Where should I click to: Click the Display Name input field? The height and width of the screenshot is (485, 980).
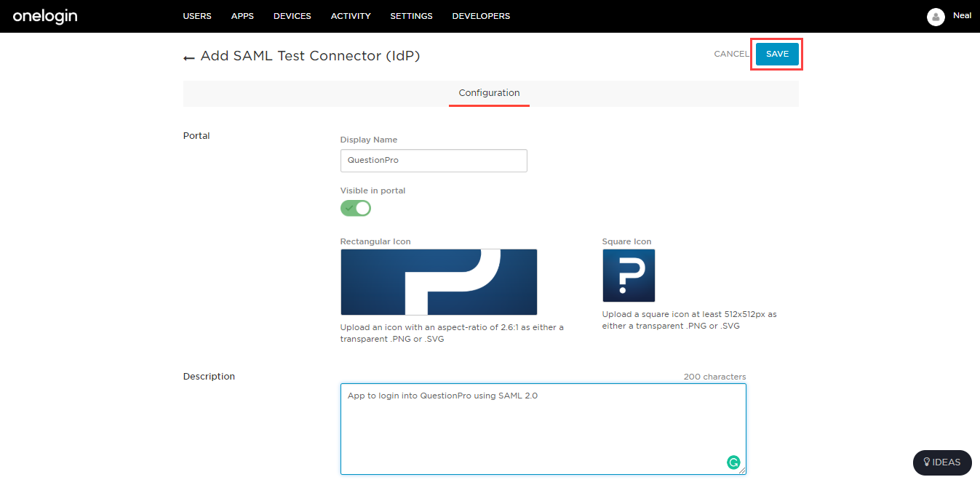[434, 161]
